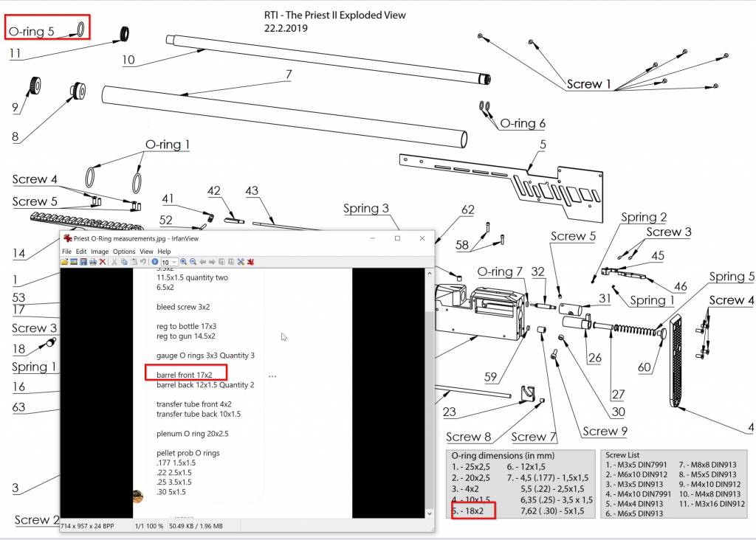The width and height of the screenshot is (756, 540).
Task: Click the vertical scrollbar down arrow
Action: (429, 513)
